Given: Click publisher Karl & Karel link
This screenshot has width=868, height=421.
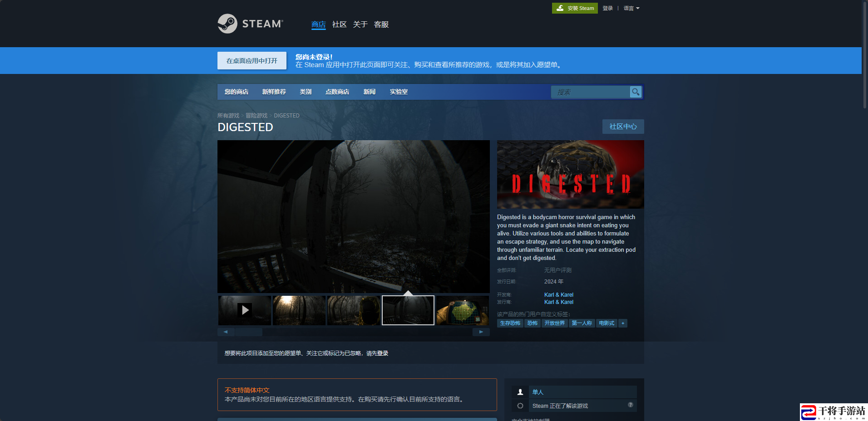Looking at the screenshot, I should pos(559,302).
